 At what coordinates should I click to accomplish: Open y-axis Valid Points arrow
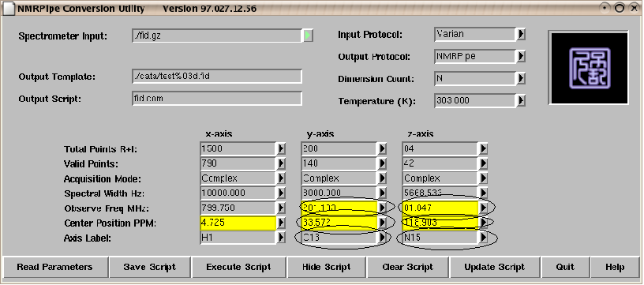pos(382,163)
